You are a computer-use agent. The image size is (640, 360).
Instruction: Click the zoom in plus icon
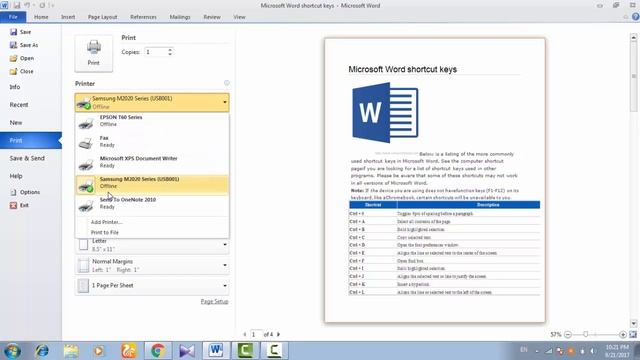coord(623,334)
